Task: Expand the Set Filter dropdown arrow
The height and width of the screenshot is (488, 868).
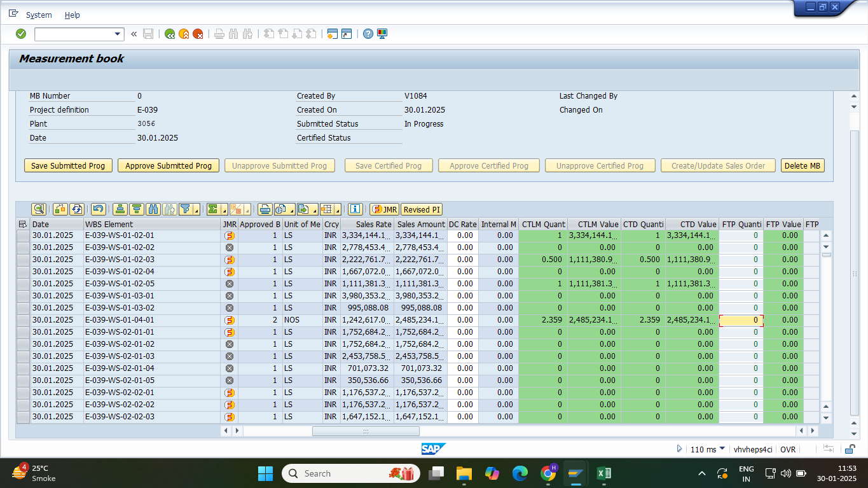Action: 196,210
